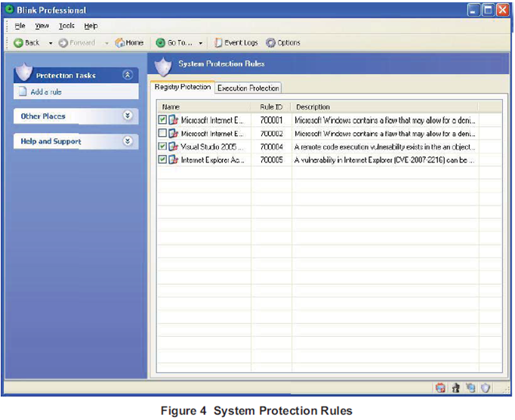
Task: Click the Visual Studio 2005 rule icon
Action: point(174,147)
